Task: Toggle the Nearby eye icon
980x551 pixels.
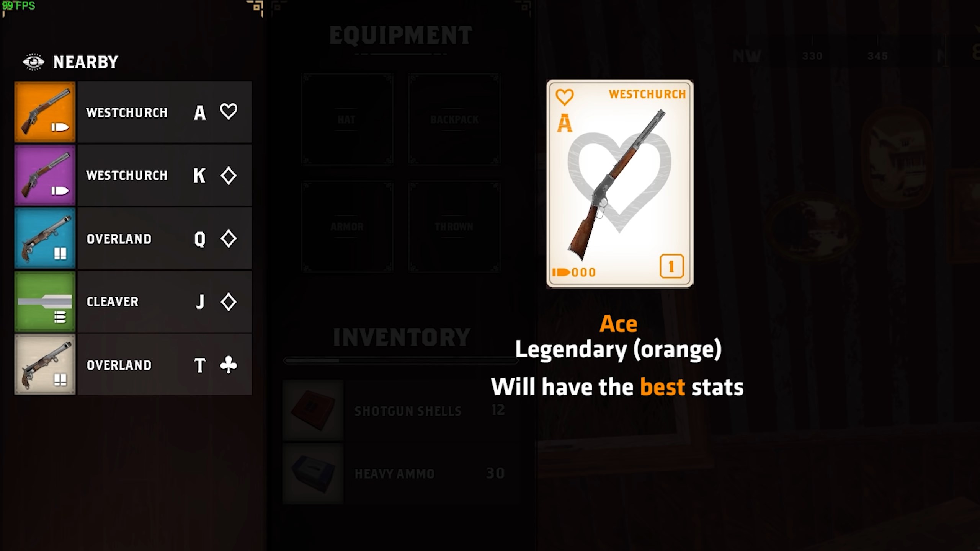Action: pos(33,62)
